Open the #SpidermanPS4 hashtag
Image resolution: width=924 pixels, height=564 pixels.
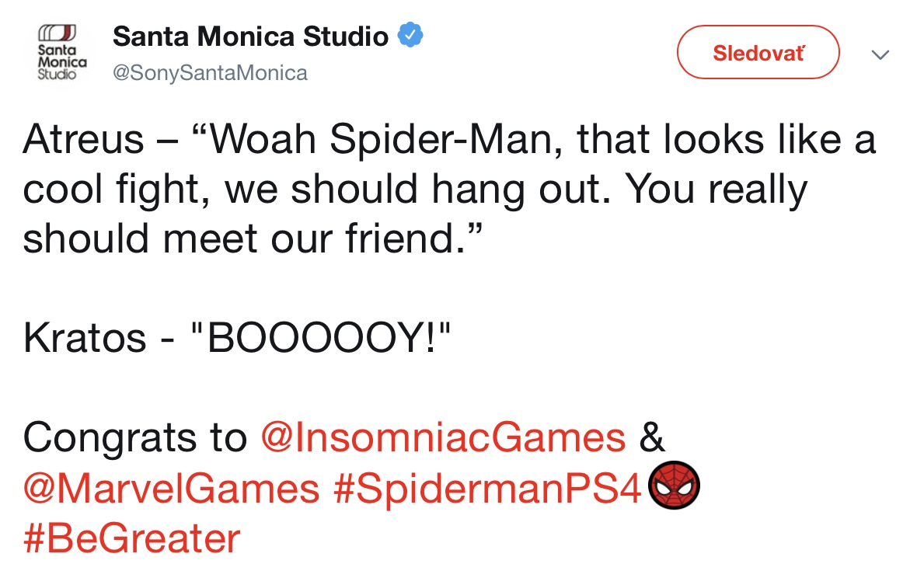click(x=489, y=488)
